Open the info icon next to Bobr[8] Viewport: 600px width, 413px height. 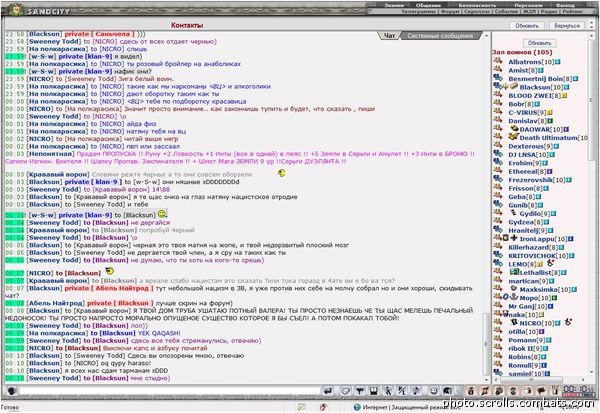click(x=538, y=104)
